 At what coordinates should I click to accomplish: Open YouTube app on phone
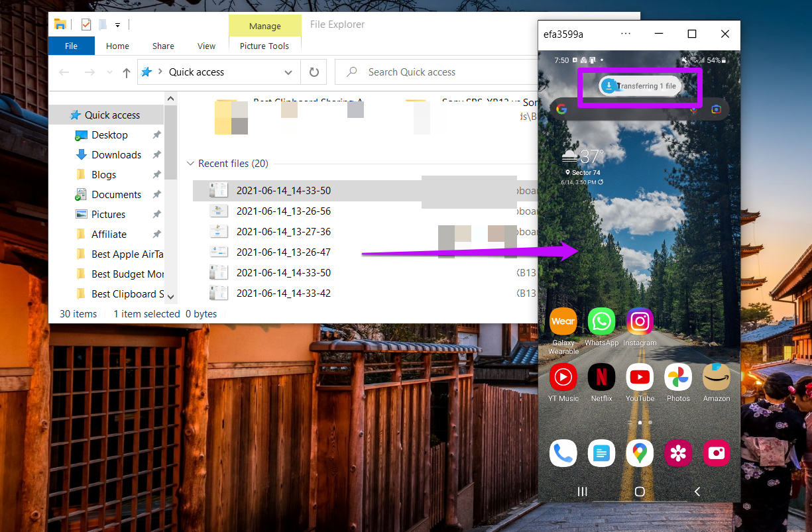[x=640, y=378]
